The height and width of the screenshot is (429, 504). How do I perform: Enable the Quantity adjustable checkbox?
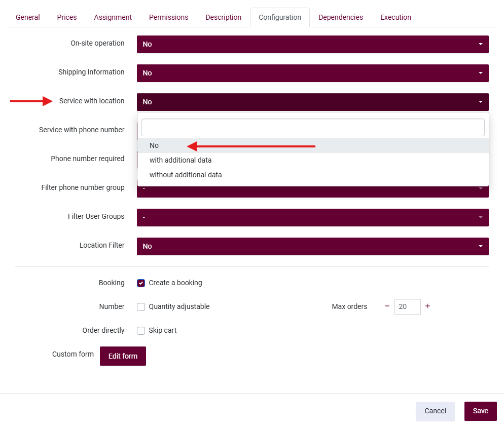pyautogui.click(x=141, y=307)
